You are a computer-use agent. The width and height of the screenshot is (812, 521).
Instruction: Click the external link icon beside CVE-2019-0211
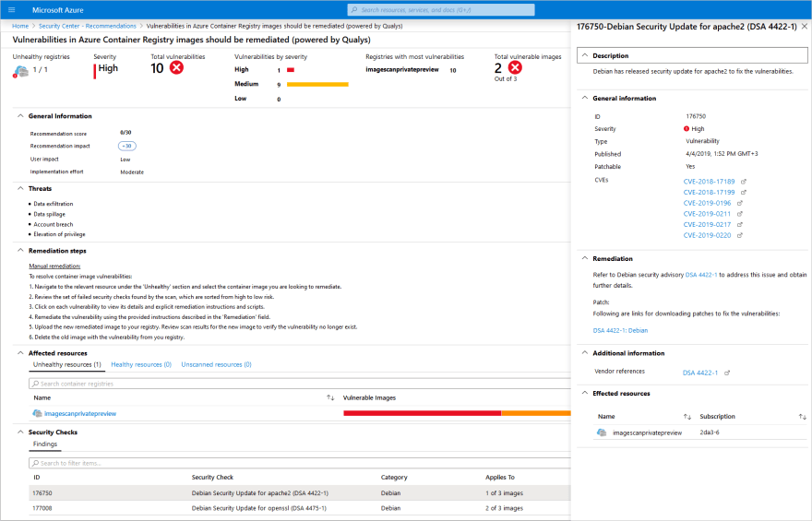point(739,214)
